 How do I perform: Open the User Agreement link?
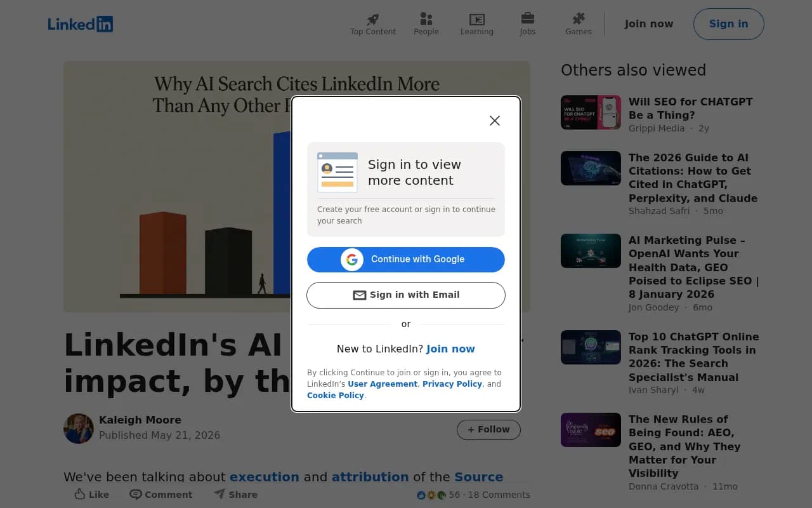(x=383, y=384)
